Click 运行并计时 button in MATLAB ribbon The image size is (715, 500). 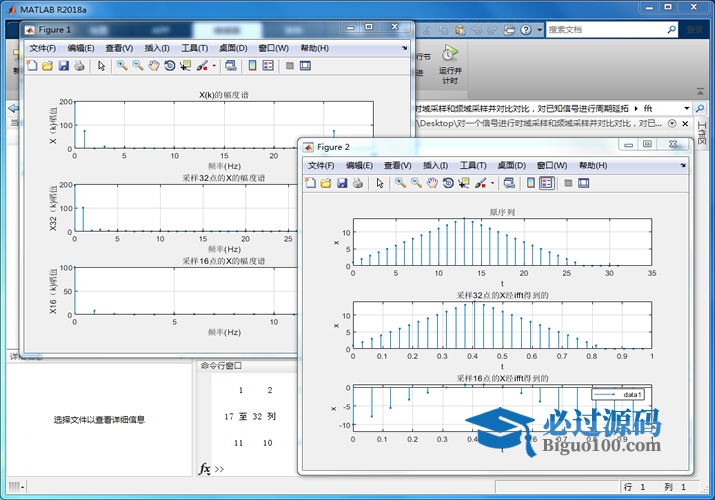point(450,65)
